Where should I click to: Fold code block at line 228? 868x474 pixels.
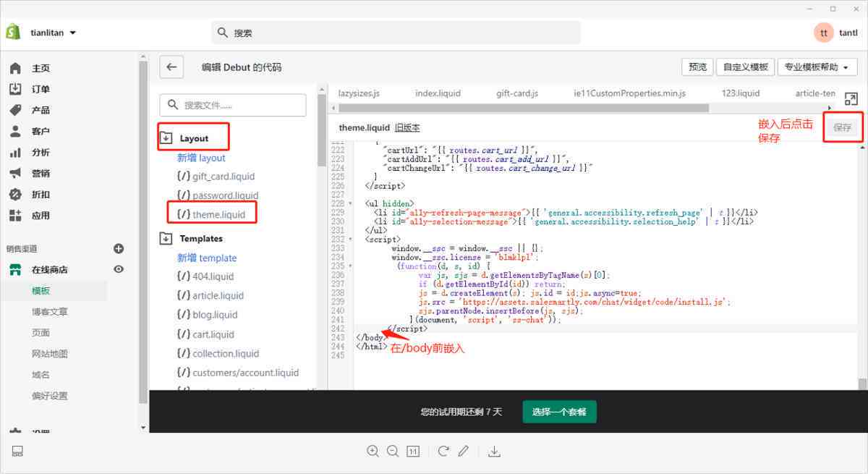click(351, 204)
